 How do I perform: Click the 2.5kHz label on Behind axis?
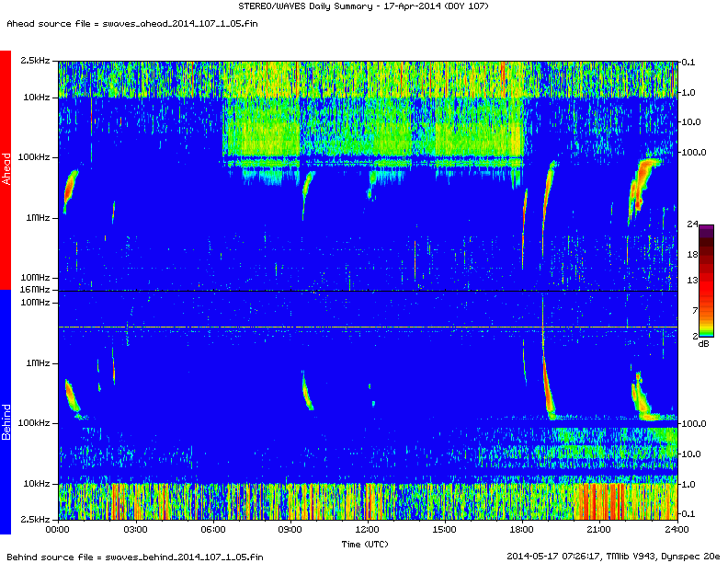[35, 519]
